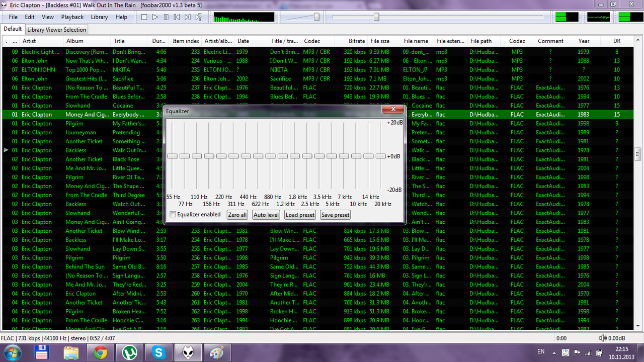Click the Play button in toolbar

tap(155, 17)
